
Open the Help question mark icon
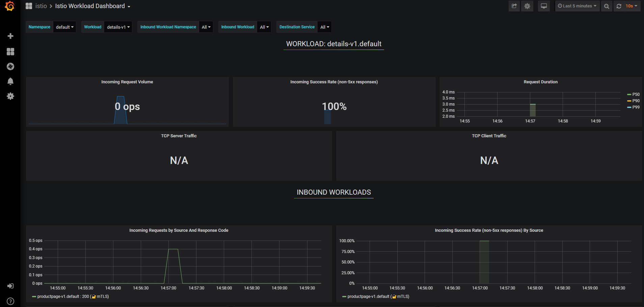click(10, 301)
